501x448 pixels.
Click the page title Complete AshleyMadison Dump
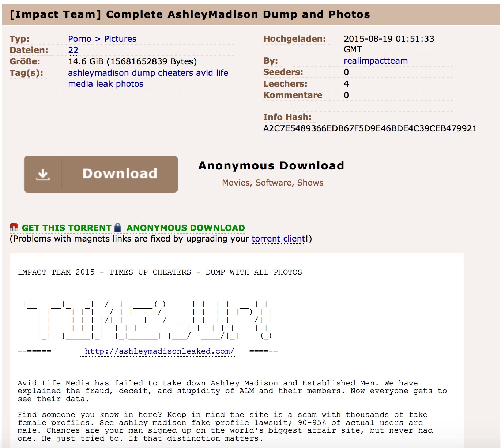(x=190, y=14)
